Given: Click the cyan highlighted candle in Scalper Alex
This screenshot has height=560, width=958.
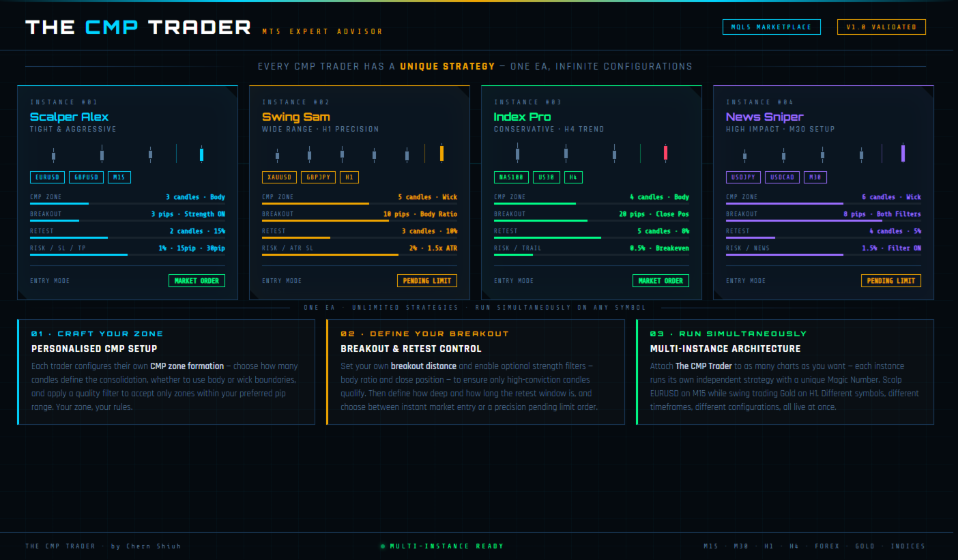Looking at the screenshot, I should click(201, 154).
